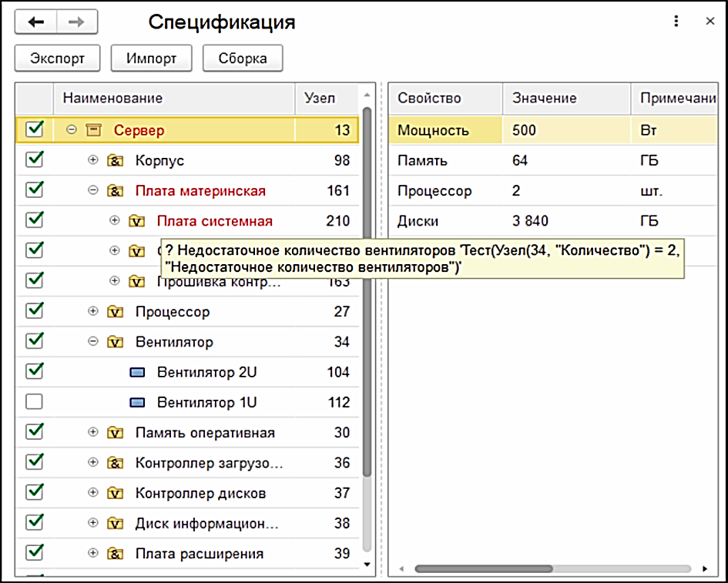Uncheck the Вентилятор 2U checkbox
This screenshot has height=583, width=728.
(x=34, y=371)
